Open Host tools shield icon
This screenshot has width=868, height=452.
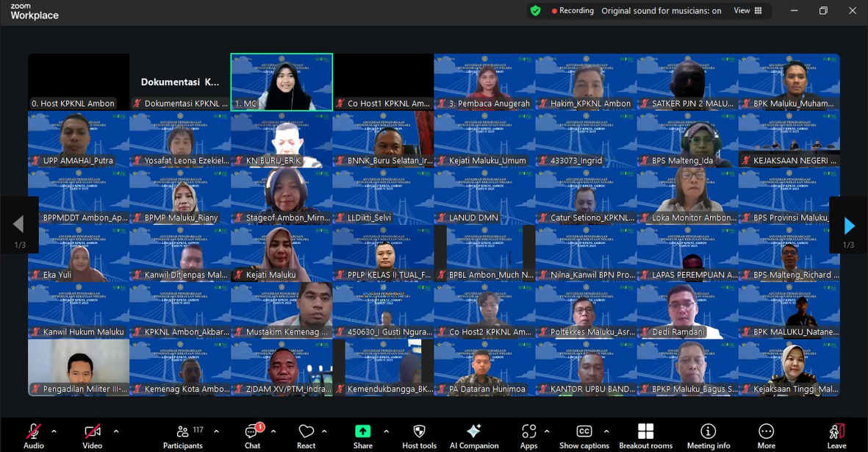coord(419,436)
